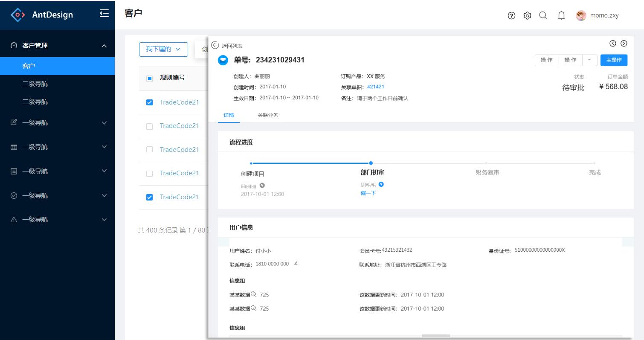The height and width of the screenshot is (340, 644).
Task: Click the AntDesign logo icon
Action: click(17, 15)
